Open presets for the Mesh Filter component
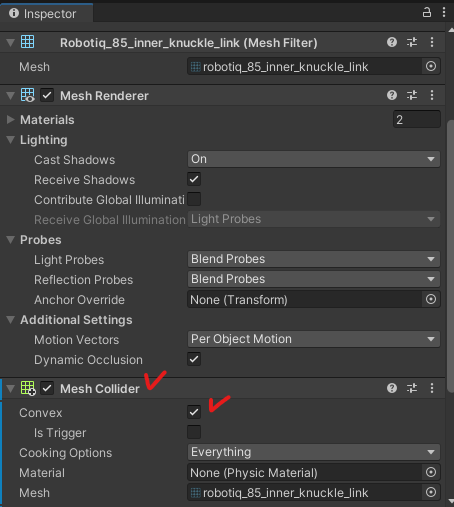This screenshot has height=507, width=454. [412, 42]
